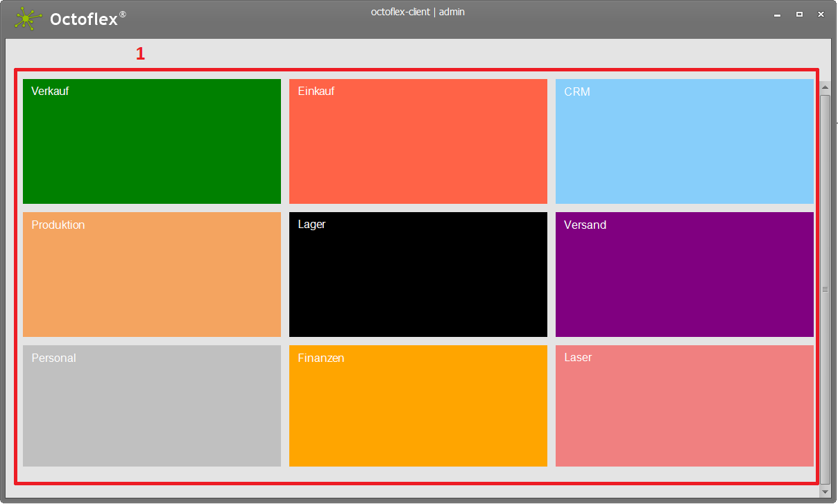Click the Octoflex brand name text
Image resolution: width=838 pixels, height=504 pixels.
click(x=85, y=19)
